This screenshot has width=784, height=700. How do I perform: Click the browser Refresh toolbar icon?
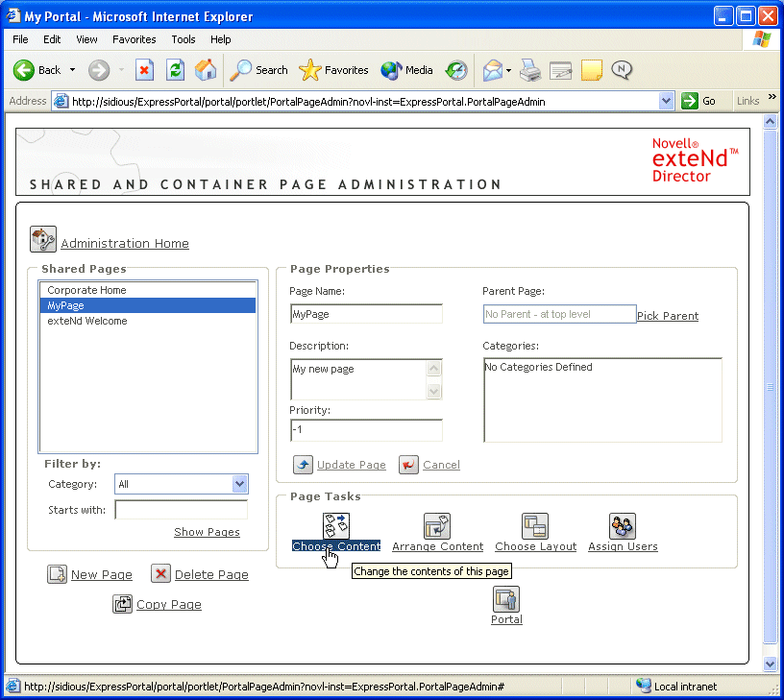pyautogui.click(x=175, y=70)
